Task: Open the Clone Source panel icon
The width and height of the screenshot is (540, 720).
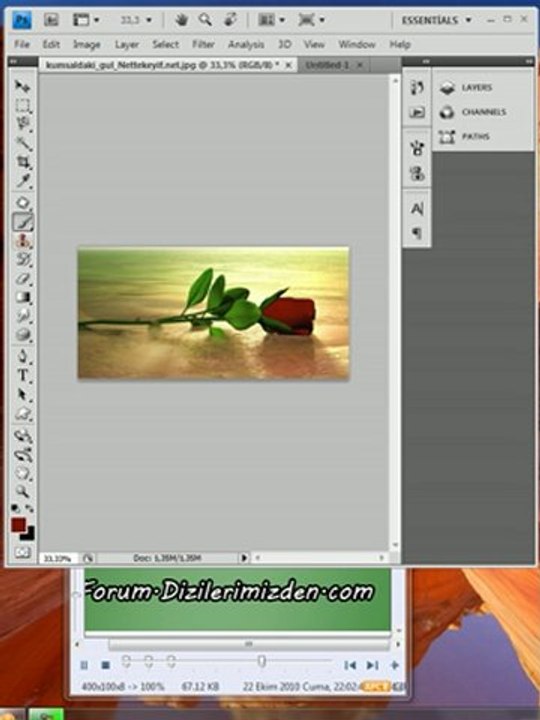Action: (x=417, y=174)
